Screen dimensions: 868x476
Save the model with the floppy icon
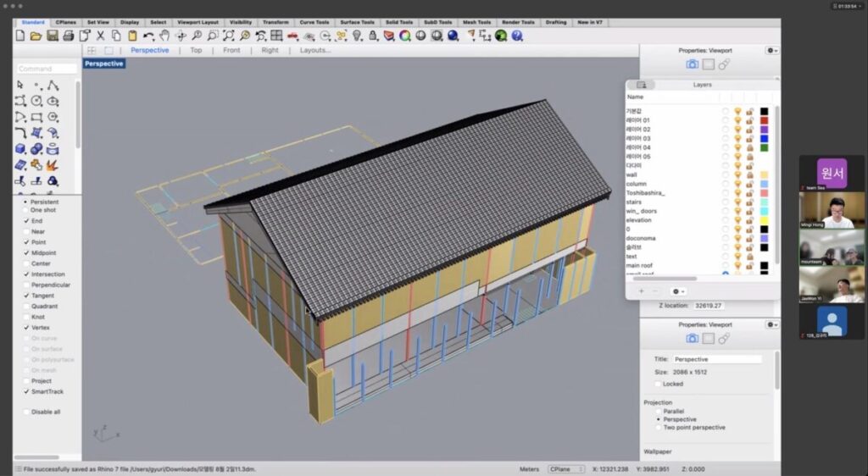click(52, 36)
